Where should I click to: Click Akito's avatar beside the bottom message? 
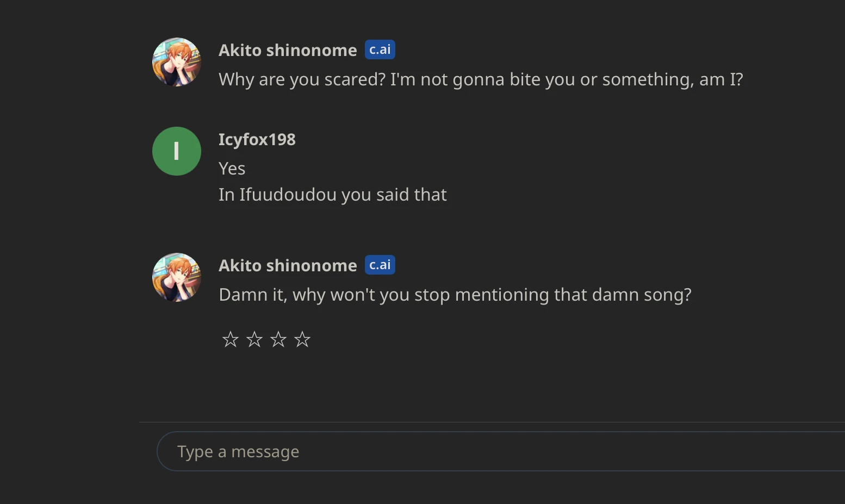click(177, 278)
